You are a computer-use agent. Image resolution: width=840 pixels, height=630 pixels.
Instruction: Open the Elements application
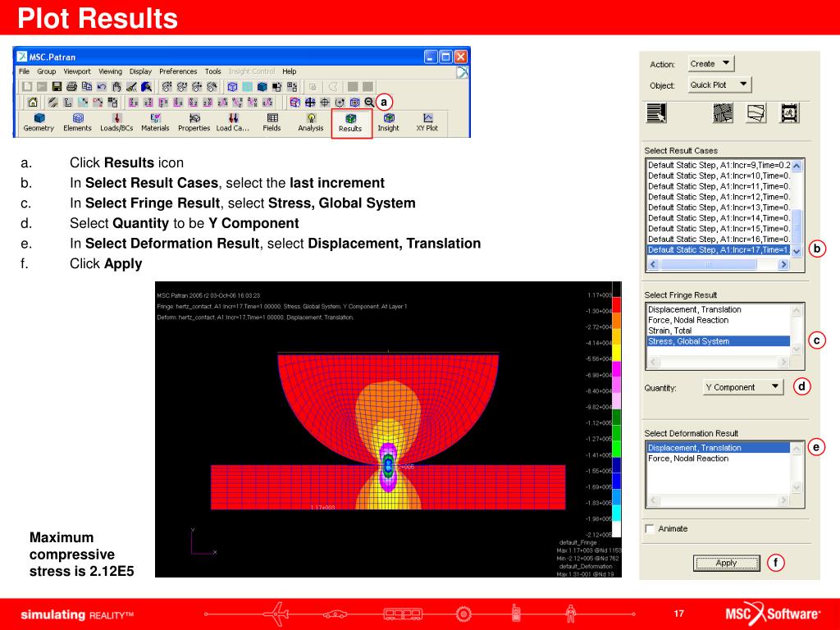78,123
